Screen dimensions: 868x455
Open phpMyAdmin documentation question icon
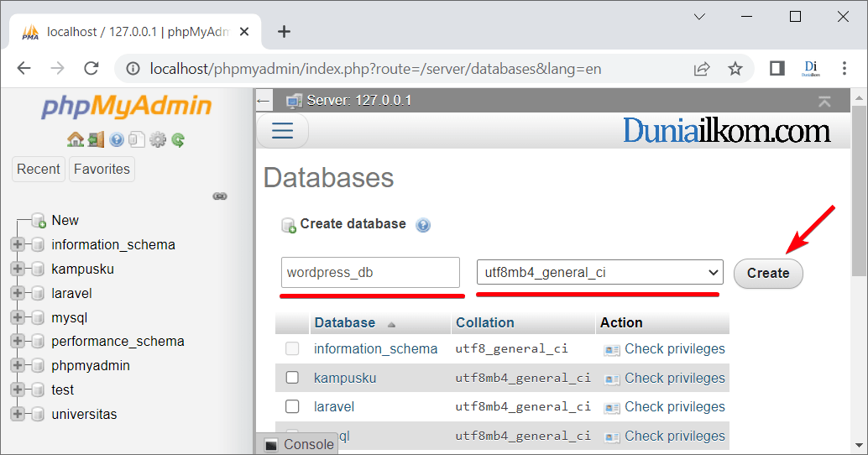(116, 139)
